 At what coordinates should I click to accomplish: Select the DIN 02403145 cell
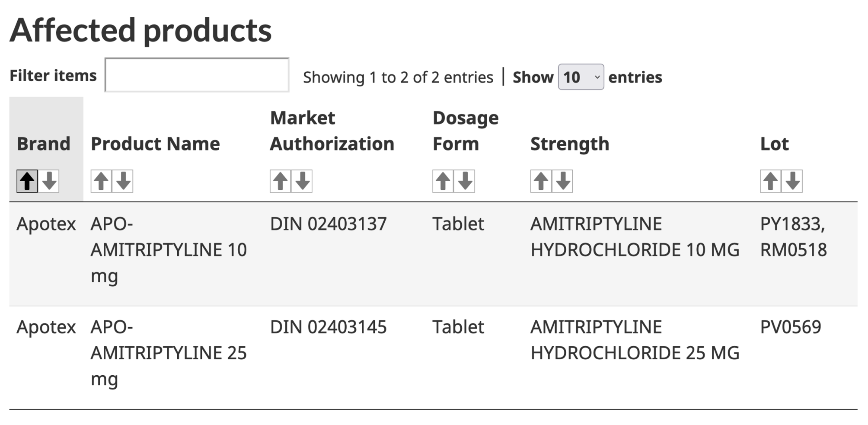[x=328, y=327]
